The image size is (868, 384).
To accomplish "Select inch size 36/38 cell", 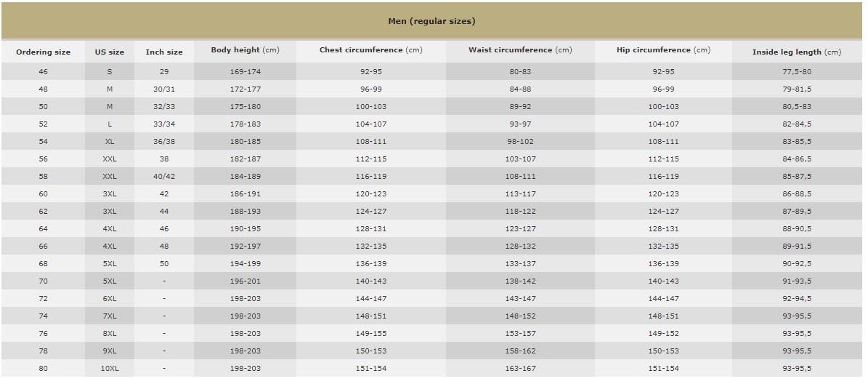I will pyautogui.click(x=164, y=142).
